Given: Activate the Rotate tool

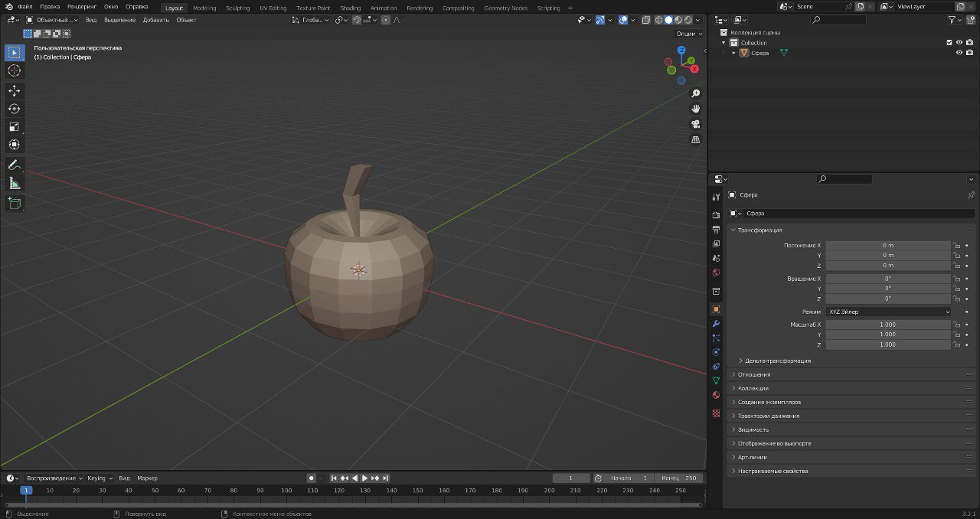Looking at the screenshot, I should point(15,109).
